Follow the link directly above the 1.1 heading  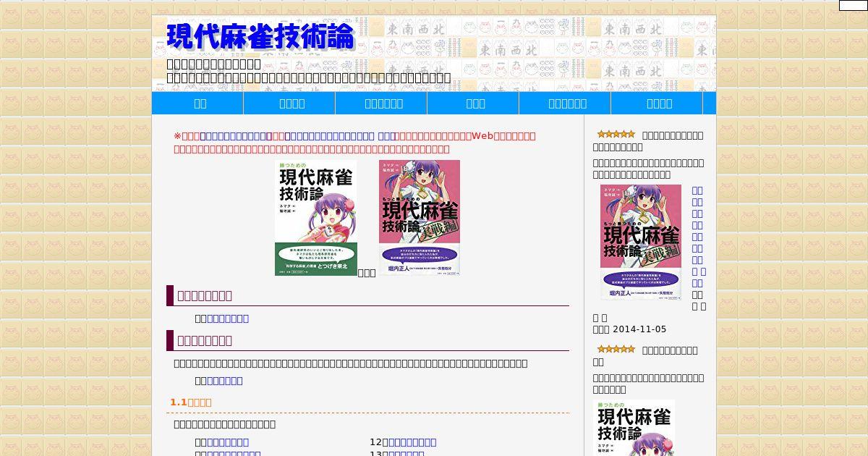pos(224,381)
